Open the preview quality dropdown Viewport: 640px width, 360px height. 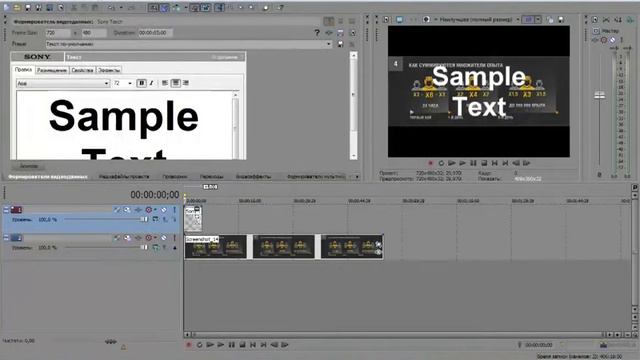[518, 20]
